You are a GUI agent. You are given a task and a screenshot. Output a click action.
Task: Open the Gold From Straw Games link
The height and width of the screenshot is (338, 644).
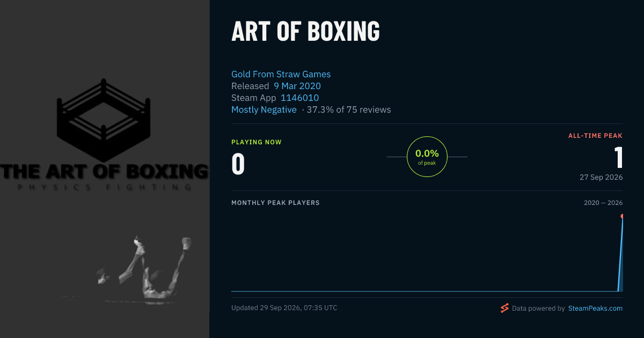[281, 74]
